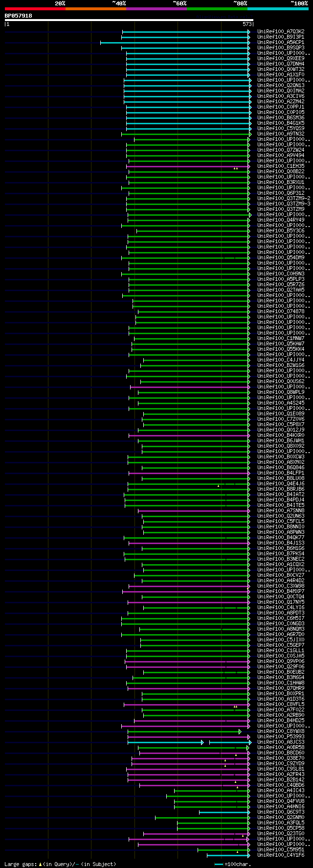This screenshot has width=313, height=868.
Task: Select the UniRef100_Q3TZM9-2 isoform label
Action: pyautogui.click(x=284, y=198)
